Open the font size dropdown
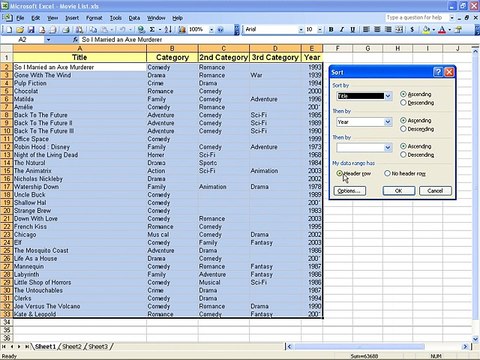This screenshot has height=360, width=480. click(320, 30)
